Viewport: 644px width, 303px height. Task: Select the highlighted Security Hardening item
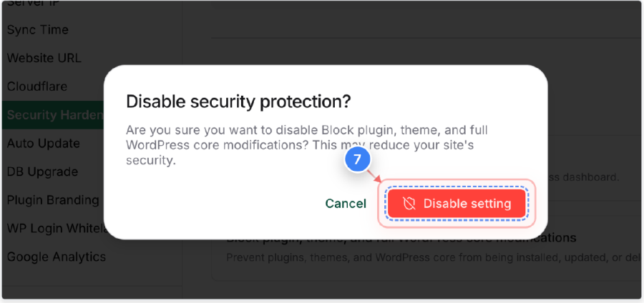coord(52,115)
